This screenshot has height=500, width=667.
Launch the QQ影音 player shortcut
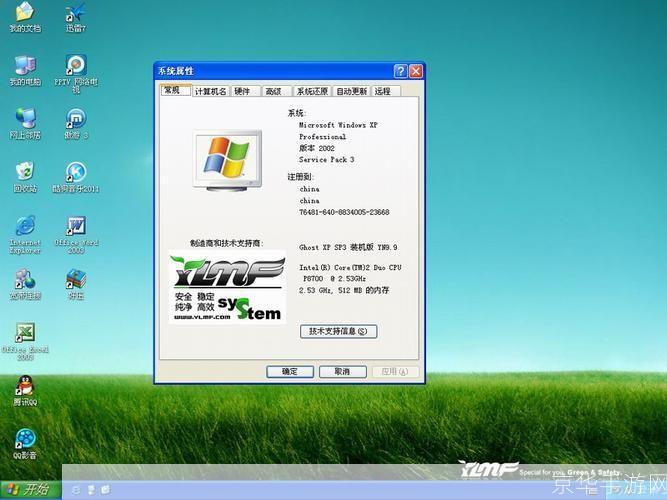tap(25, 444)
